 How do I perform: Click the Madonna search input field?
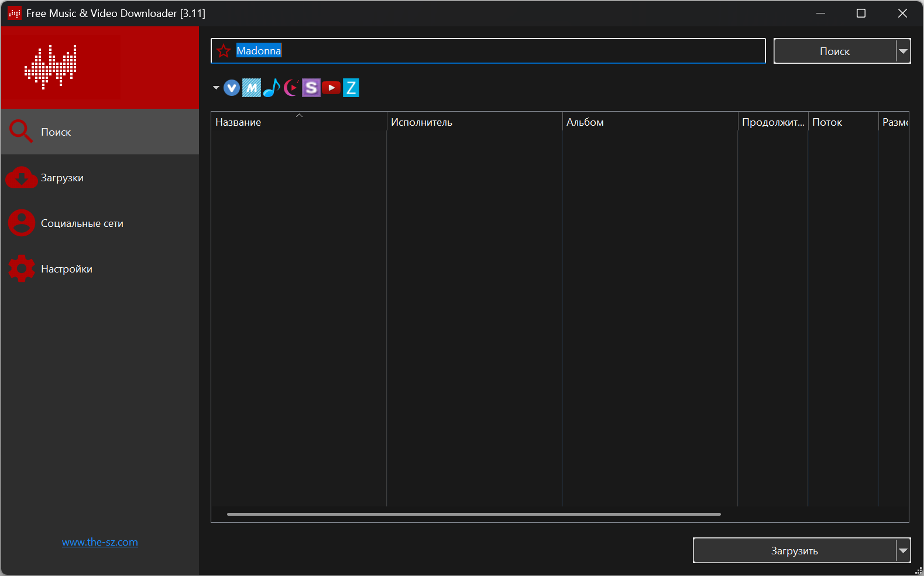[488, 51]
